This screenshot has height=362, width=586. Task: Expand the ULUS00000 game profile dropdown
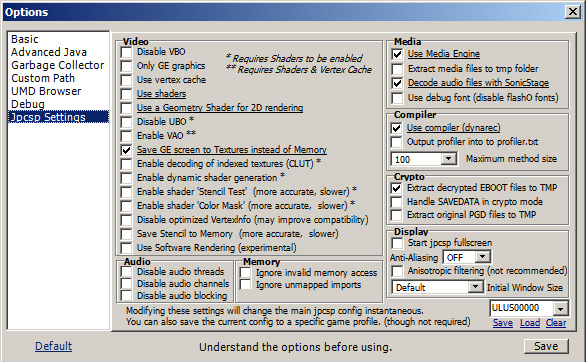click(x=560, y=309)
